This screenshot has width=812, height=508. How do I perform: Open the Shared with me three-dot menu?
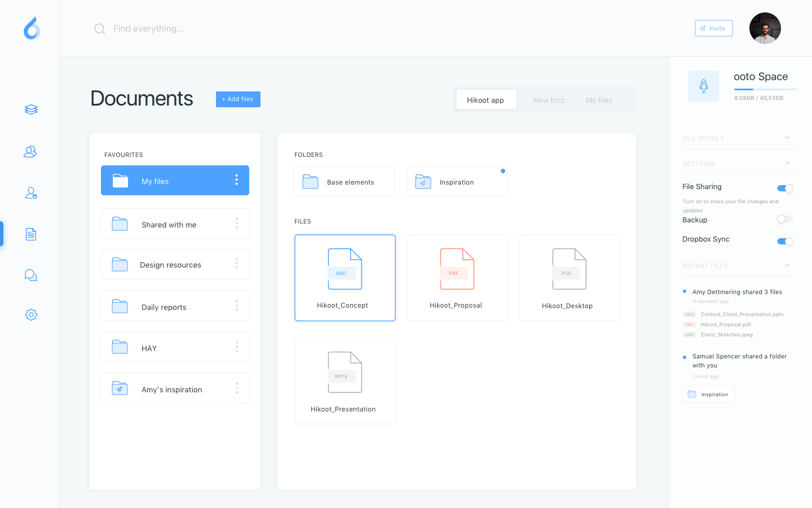(x=237, y=224)
